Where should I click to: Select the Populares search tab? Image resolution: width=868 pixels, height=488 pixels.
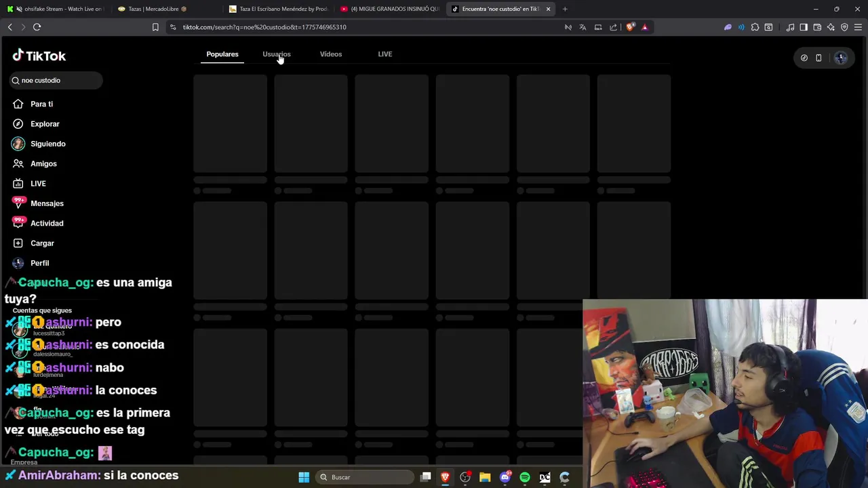pos(222,54)
